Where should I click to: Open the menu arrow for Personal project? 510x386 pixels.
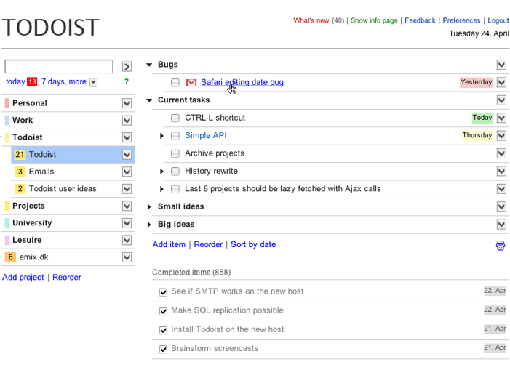tap(127, 103)
